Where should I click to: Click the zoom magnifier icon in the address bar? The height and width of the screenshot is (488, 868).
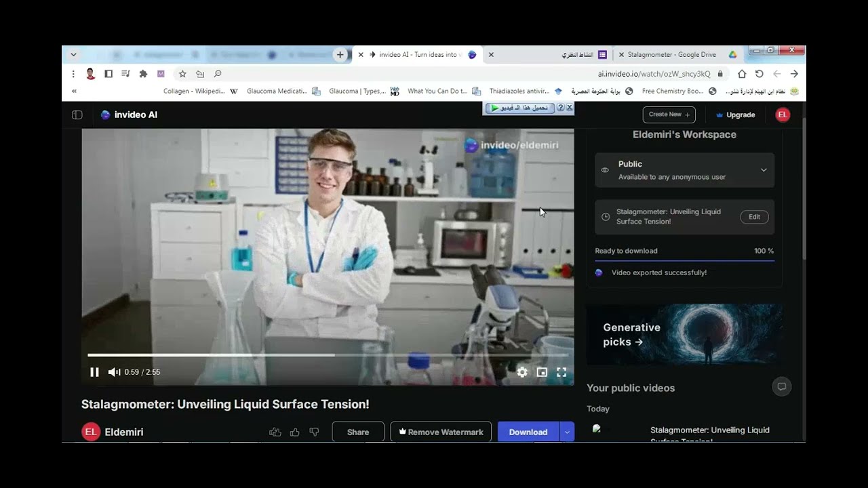[x=218, y=74]
